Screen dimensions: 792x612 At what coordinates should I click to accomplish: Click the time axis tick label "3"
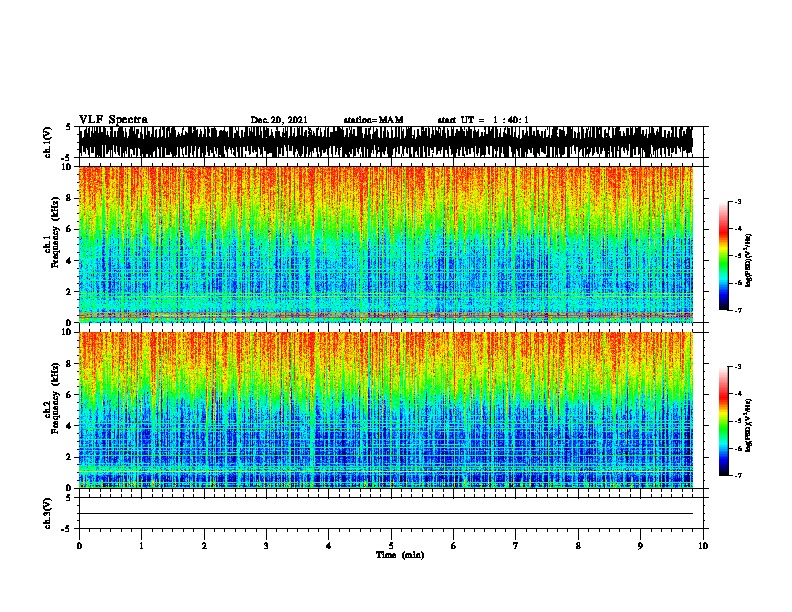266,546
